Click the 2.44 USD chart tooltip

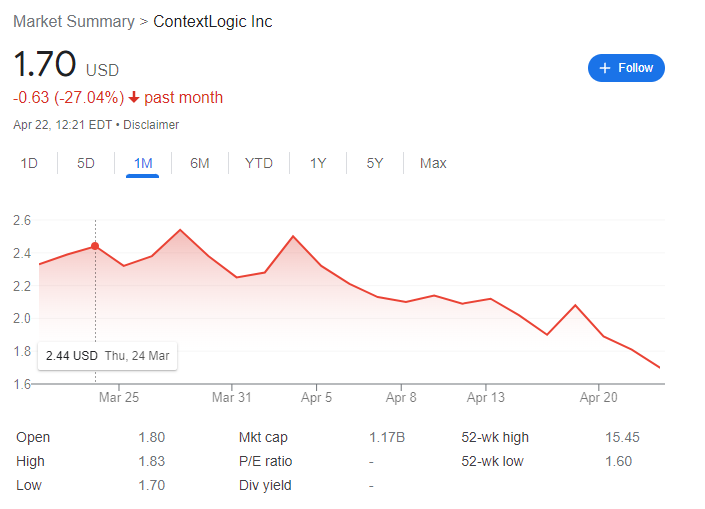click(108, 356)
